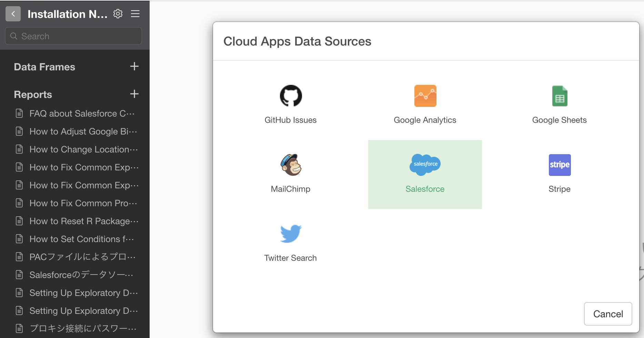Open How to Adjust Google Bi… report

tap(83, 131)
